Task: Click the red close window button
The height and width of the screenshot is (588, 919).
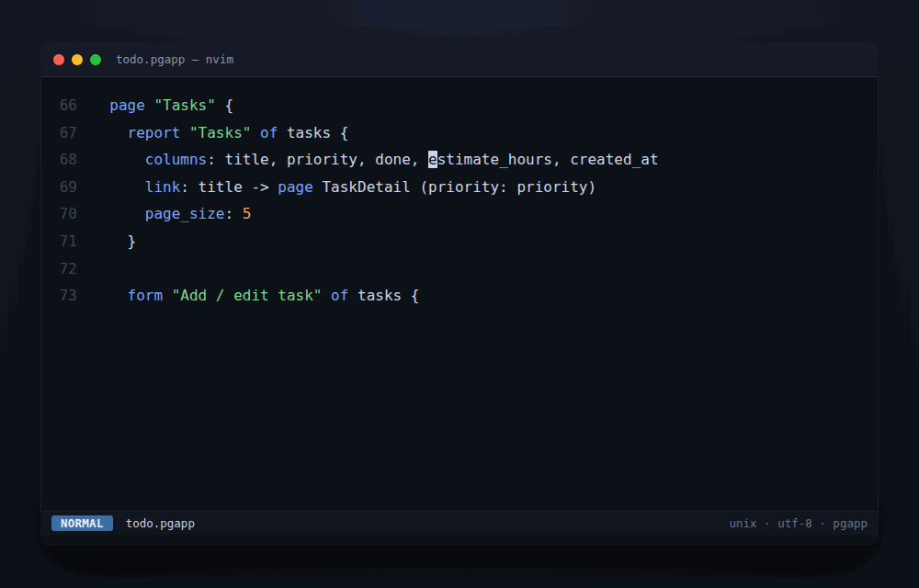Action: pyautogui.click(x=59, y=60)
